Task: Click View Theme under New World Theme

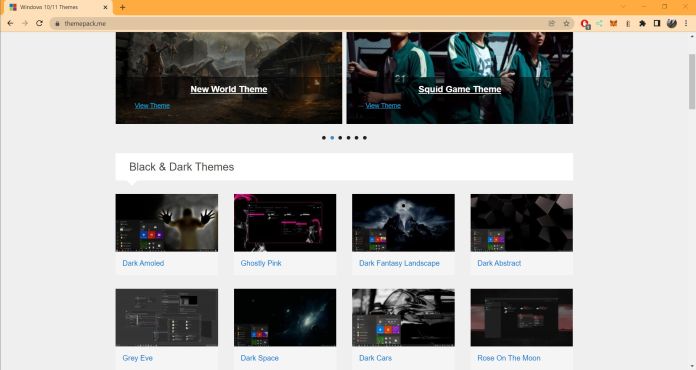Action: pyautogui.click(x=152, y=106)
